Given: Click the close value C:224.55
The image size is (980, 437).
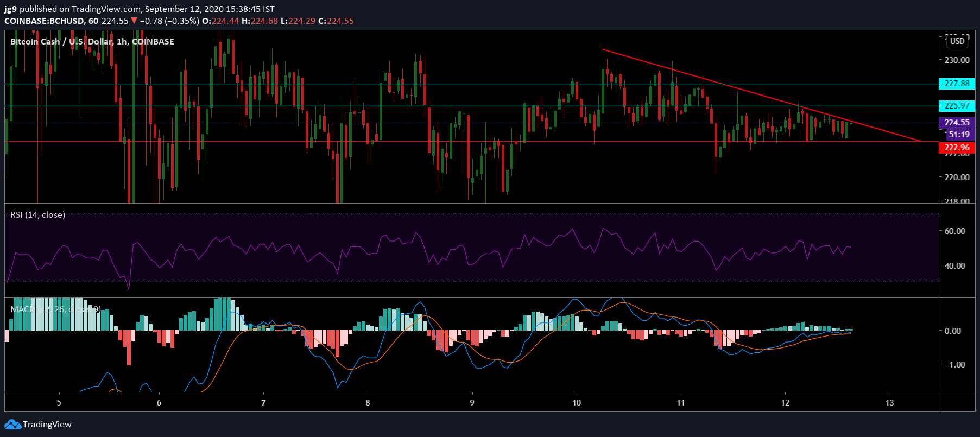Looking at the screenshot, I should pos(336,21).
